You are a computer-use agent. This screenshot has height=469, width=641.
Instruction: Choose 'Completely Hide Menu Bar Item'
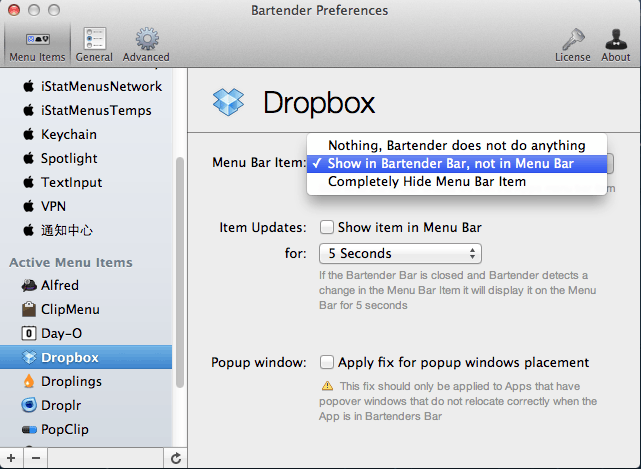coord(457,182)
